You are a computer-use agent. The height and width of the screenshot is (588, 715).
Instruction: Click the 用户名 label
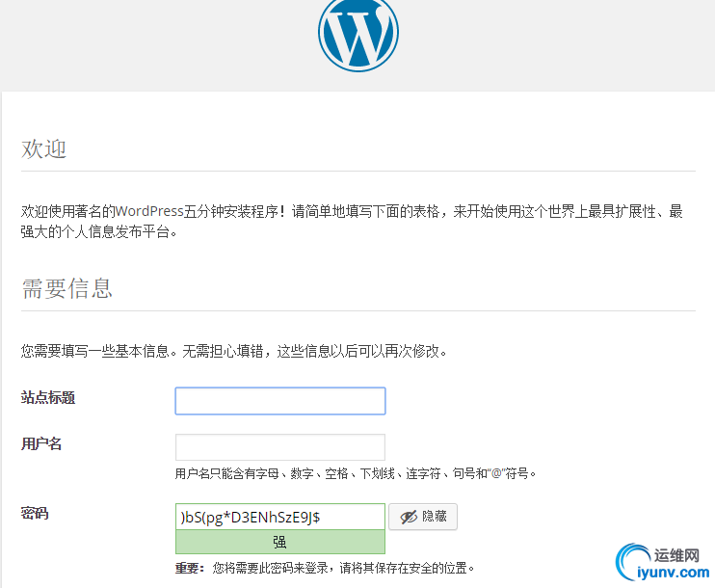tap(41, 443)
